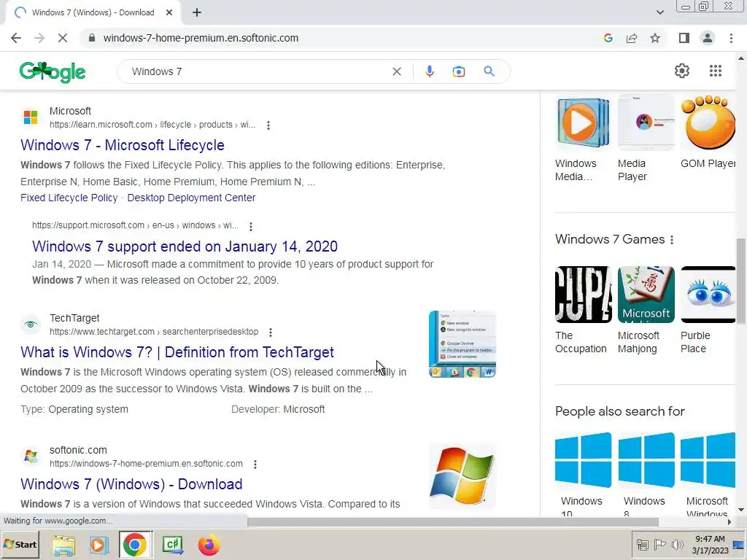Open the tab search dropdown arrow
Viewport: 747px width, 560px height.
[x=659, y=12]
